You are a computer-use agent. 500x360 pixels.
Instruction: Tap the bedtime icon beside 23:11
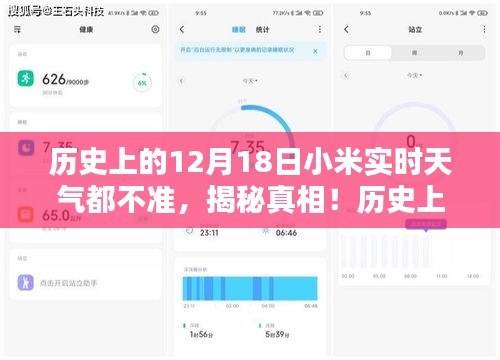click(x=189, y=230)
